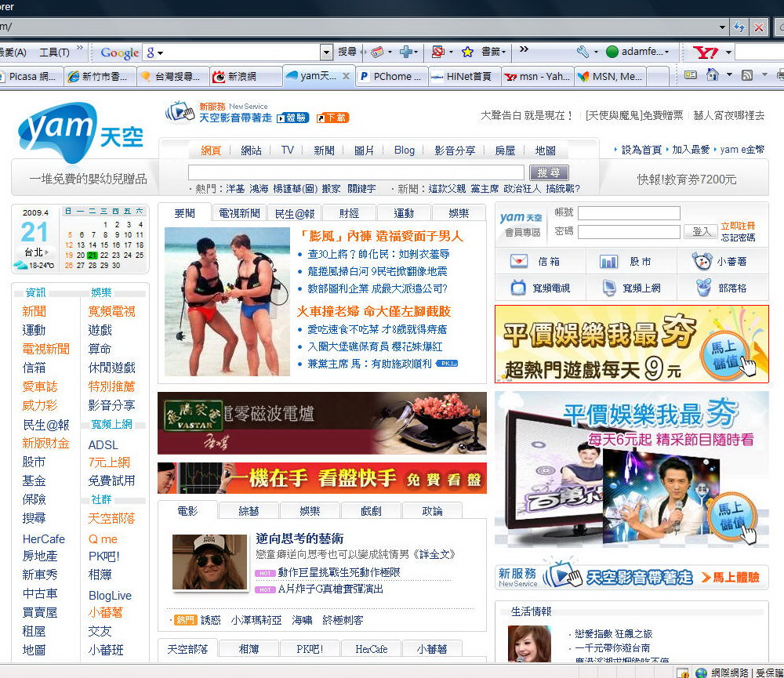Click the blue plus icon on Google toolbar
This screenshot has height=678, width=784.
406,52
